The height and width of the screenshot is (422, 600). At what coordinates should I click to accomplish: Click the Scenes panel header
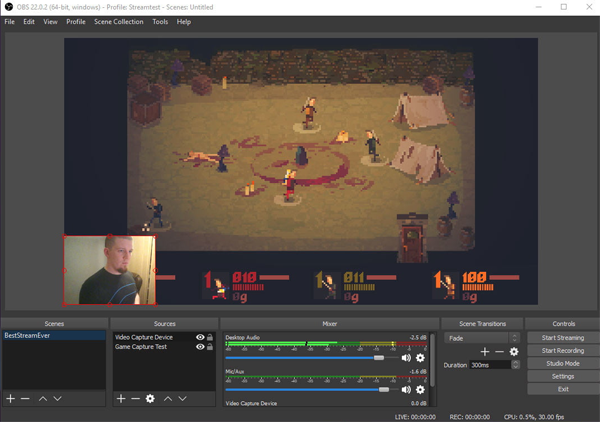click(54, 324)
